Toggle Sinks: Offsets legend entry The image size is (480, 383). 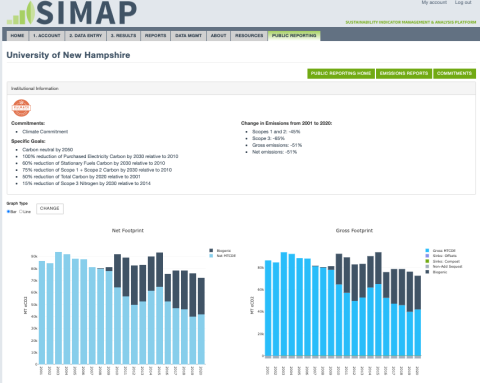(x=442, y=256)
